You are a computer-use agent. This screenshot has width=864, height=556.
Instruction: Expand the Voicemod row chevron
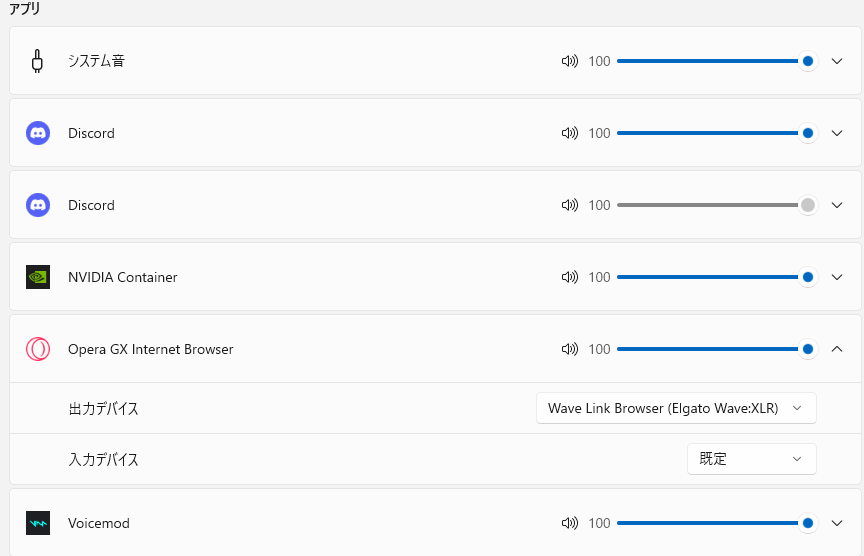coord(837,523)
